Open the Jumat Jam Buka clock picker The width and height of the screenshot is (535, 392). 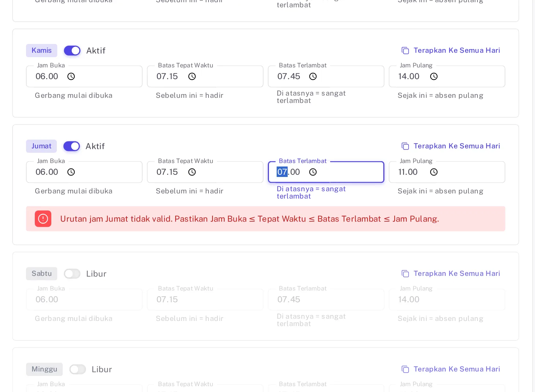(x=71, y=172)
